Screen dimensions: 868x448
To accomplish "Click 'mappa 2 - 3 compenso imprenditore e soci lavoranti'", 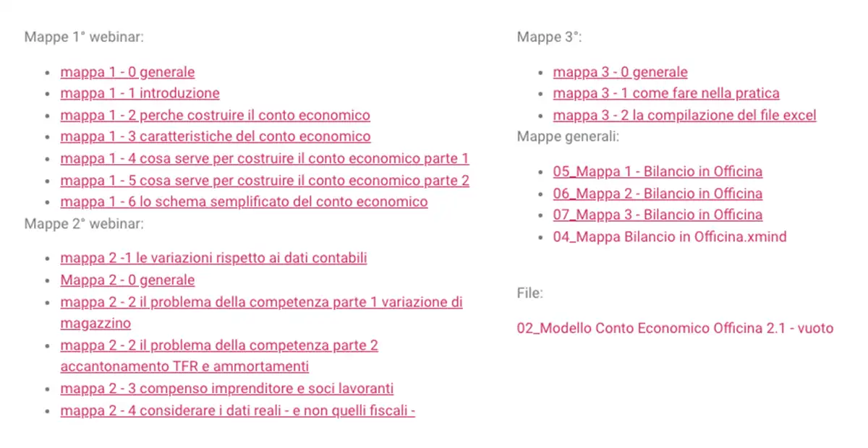I will click(226, 389).
